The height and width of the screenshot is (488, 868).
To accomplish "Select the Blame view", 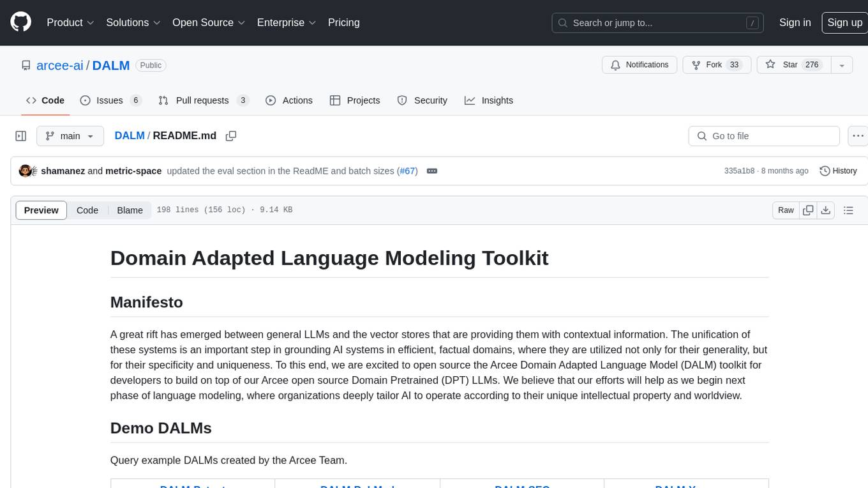I will pos(130,210).
